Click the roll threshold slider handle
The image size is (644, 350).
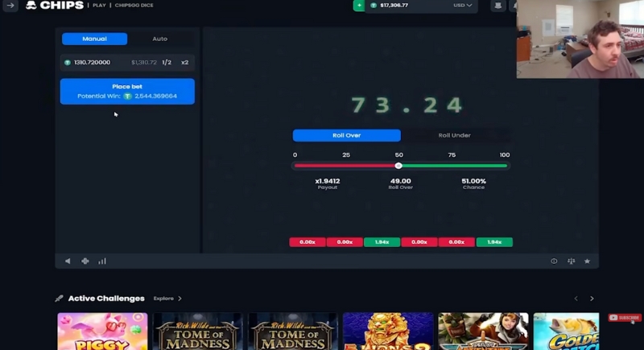398,166
